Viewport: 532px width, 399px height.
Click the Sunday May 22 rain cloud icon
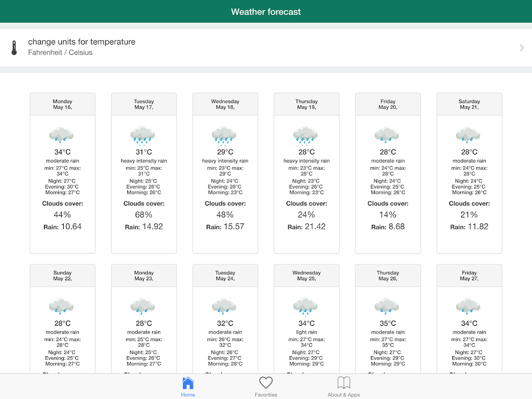click(61, 306)
